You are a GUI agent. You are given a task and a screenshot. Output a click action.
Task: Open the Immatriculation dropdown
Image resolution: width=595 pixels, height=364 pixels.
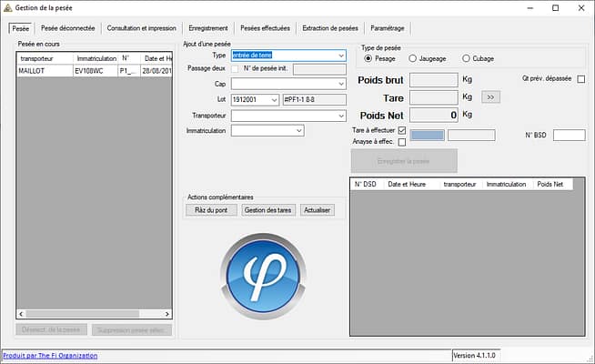pyautogui.click(x=298, y=131)
